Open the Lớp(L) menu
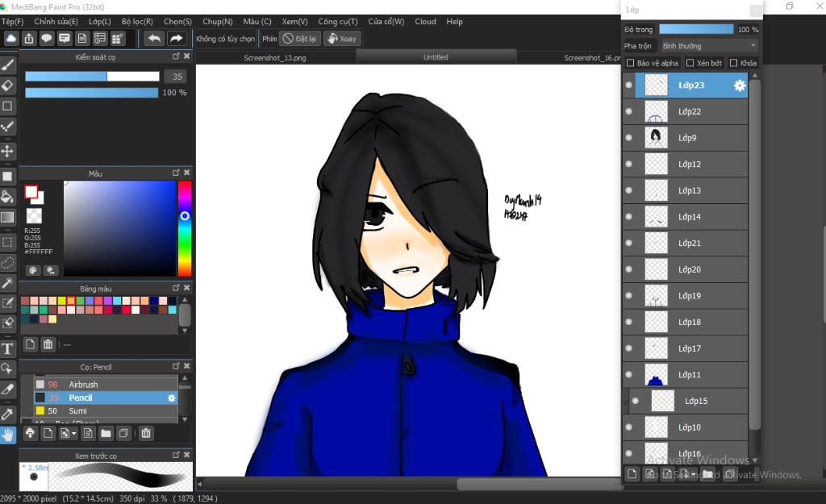This screenshot has width=826, height=504. 99,22
